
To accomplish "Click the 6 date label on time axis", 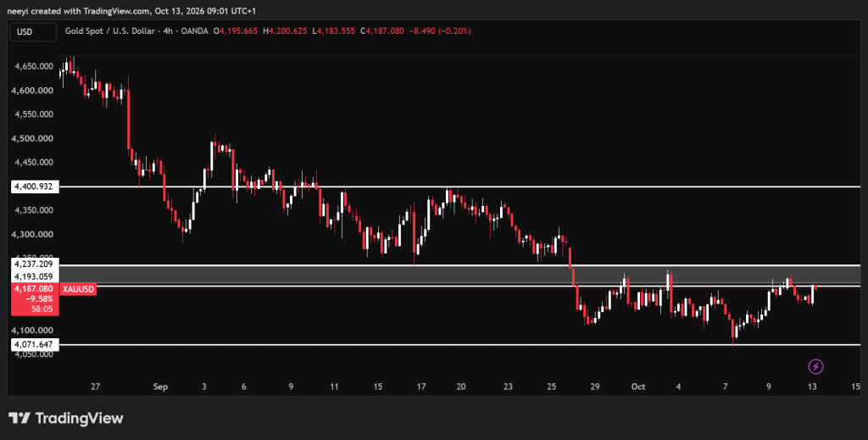I will [243, 387].
